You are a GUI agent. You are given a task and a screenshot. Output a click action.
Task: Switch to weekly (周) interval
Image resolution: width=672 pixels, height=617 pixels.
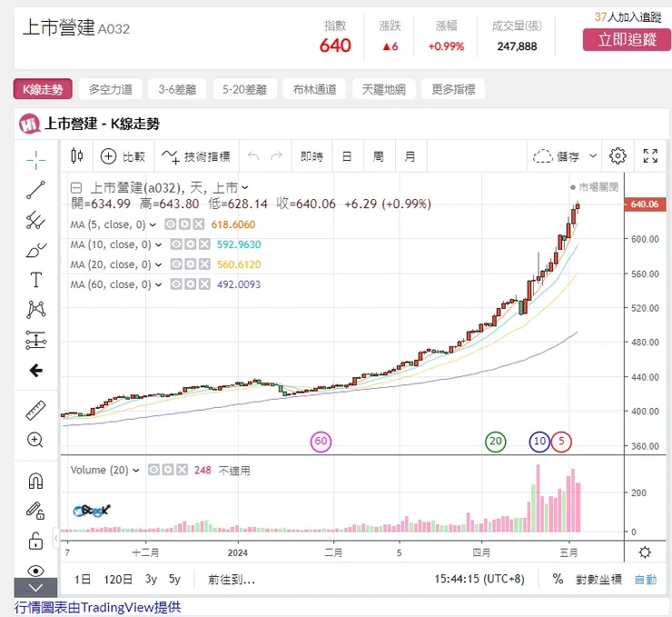point(378,156)
